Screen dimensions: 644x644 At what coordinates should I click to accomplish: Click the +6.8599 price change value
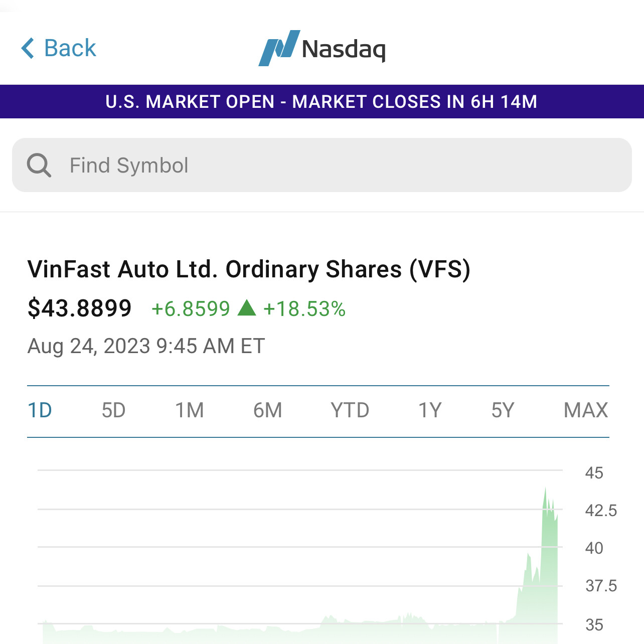191,309
